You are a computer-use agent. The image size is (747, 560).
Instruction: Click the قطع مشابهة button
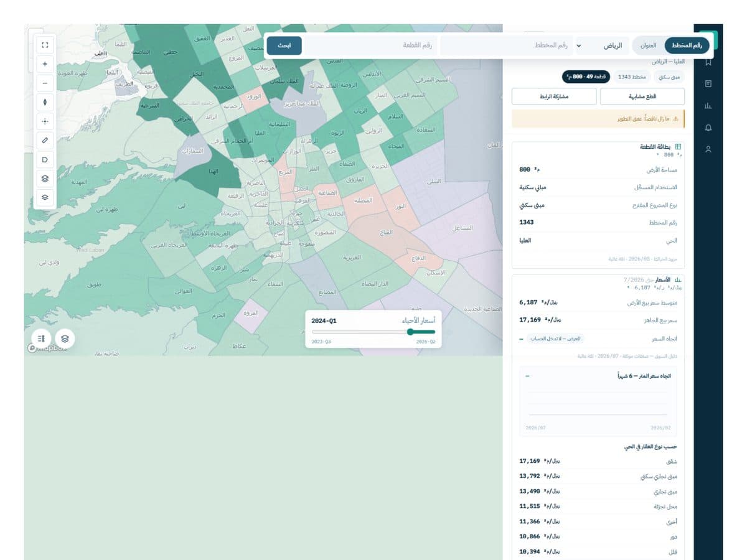(642, 96)
